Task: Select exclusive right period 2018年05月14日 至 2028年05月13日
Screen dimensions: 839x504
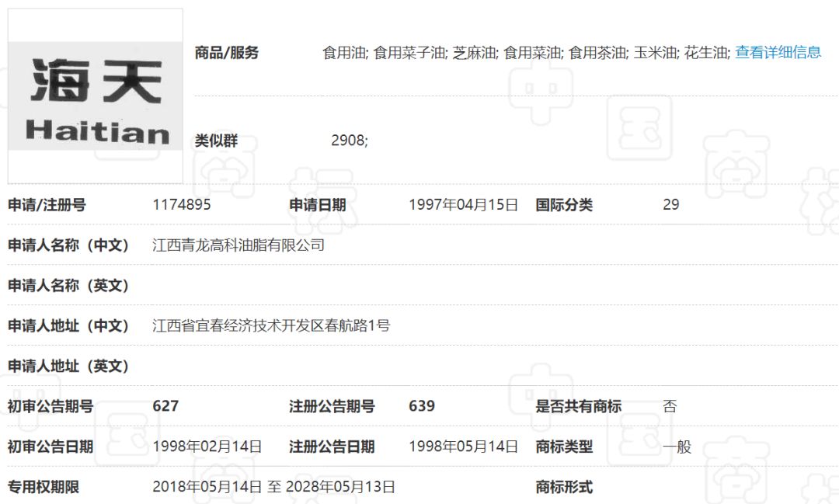Action: coord(274,486)
